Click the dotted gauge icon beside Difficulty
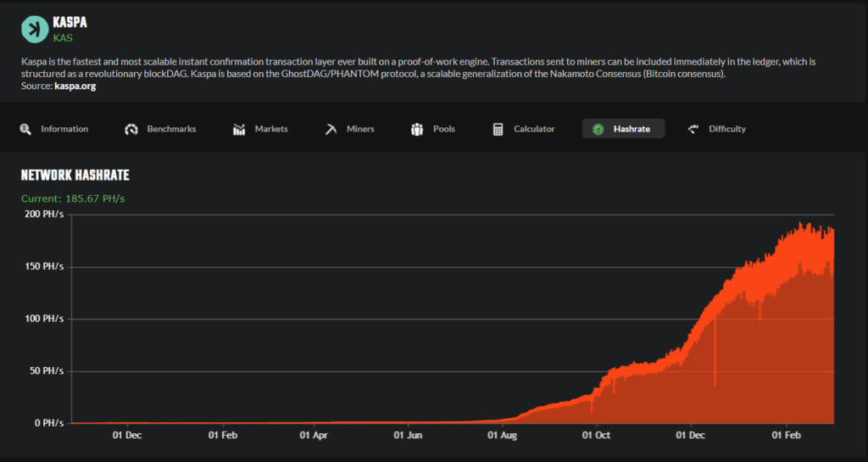 pyautogui.click(x=693, y=129)
